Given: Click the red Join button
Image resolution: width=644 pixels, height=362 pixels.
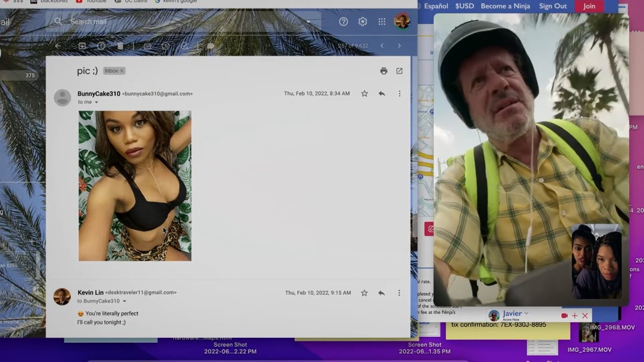Looking at the screenshot, I should click(589, 6).
